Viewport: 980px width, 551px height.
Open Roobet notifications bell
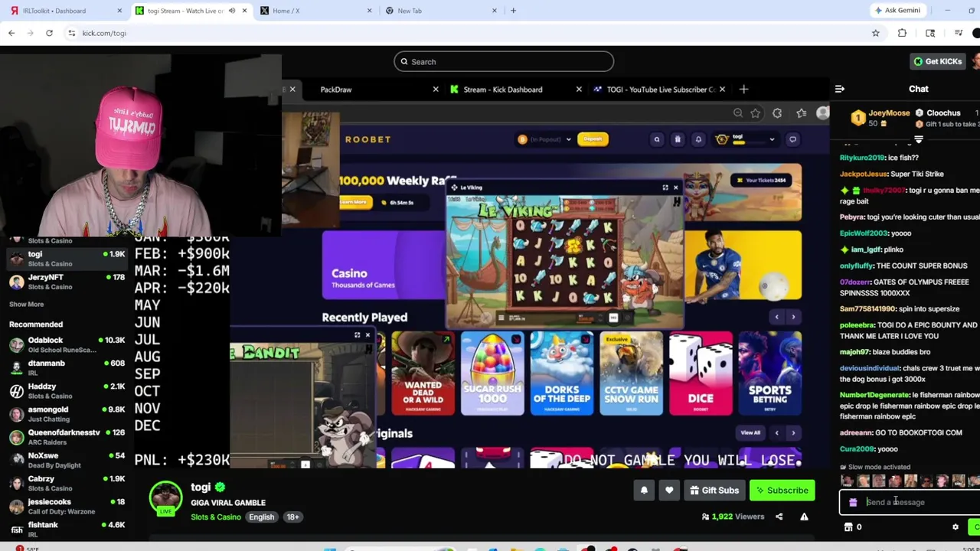pyautogui.click(x=698, y=139)
